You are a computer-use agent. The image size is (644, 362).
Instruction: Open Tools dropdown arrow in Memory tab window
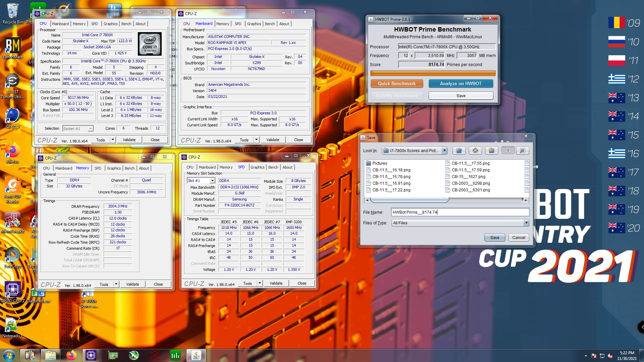[116, 284]
